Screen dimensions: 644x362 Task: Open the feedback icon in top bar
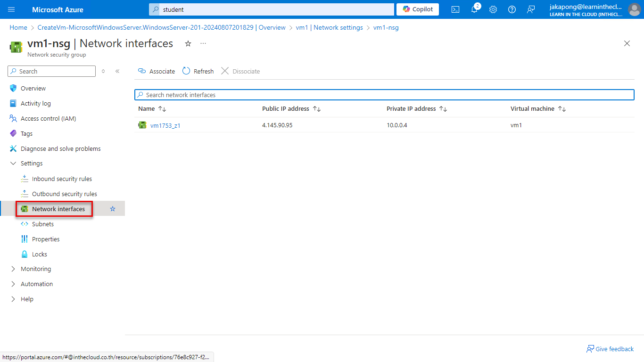(x=531, y=9)
